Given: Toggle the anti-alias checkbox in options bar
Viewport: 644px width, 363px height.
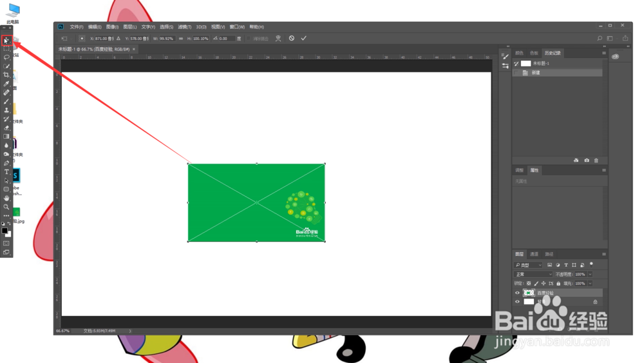Looking at the screenshot, I should [248, 38].
